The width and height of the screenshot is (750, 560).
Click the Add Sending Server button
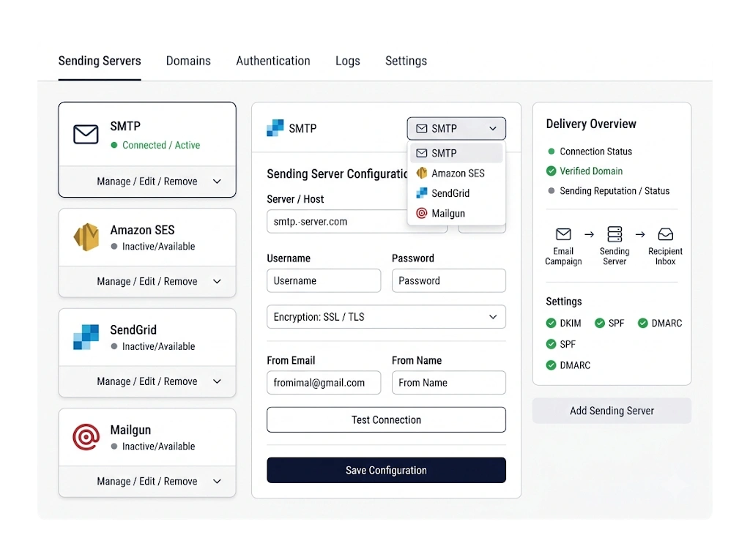[x=612, y=411]
